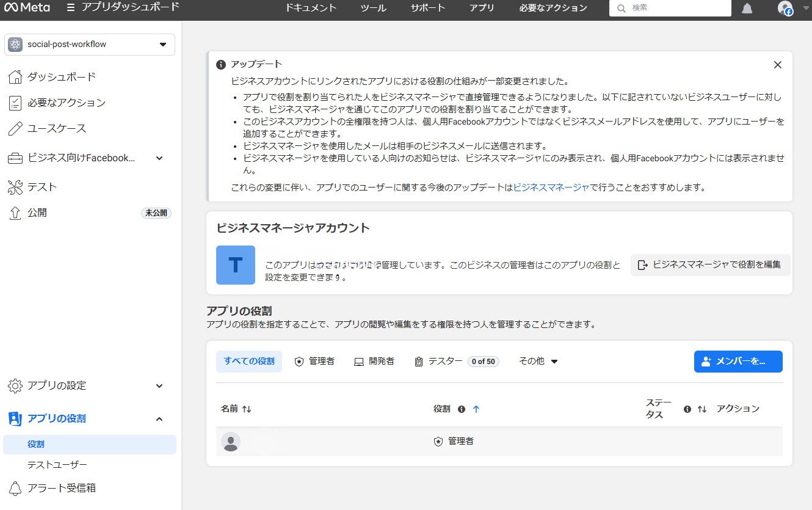
Task: Click the role column info icon
Action: click(x=462, y=409)
